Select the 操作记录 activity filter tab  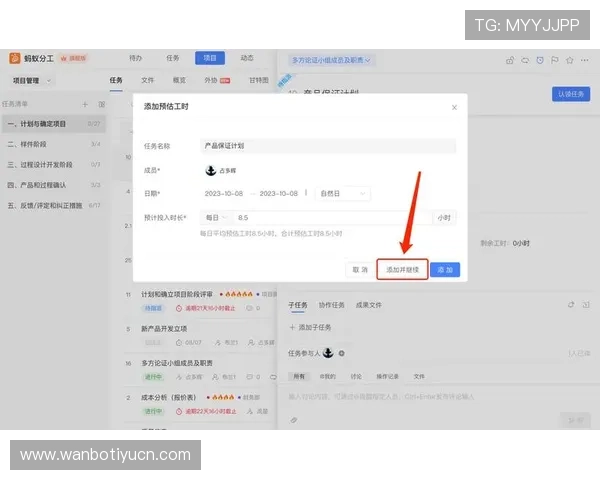coord(387,376)
